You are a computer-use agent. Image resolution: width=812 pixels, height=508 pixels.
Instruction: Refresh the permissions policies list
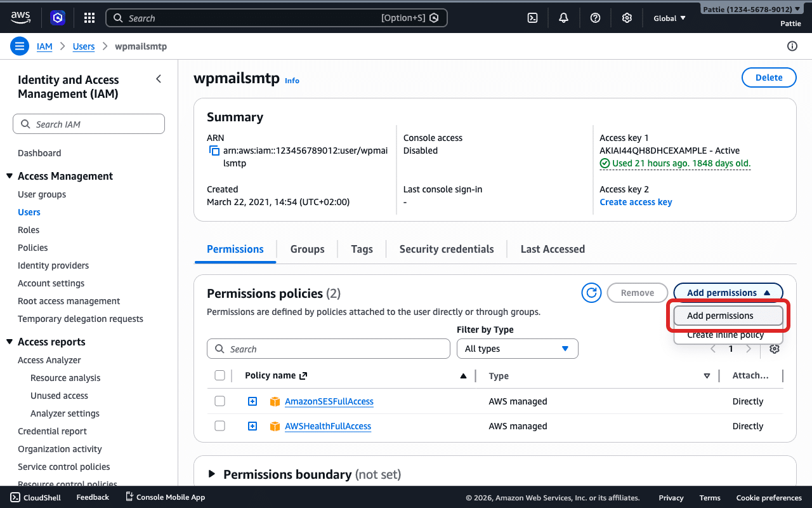pyautogui.click(x=591, y=293)
